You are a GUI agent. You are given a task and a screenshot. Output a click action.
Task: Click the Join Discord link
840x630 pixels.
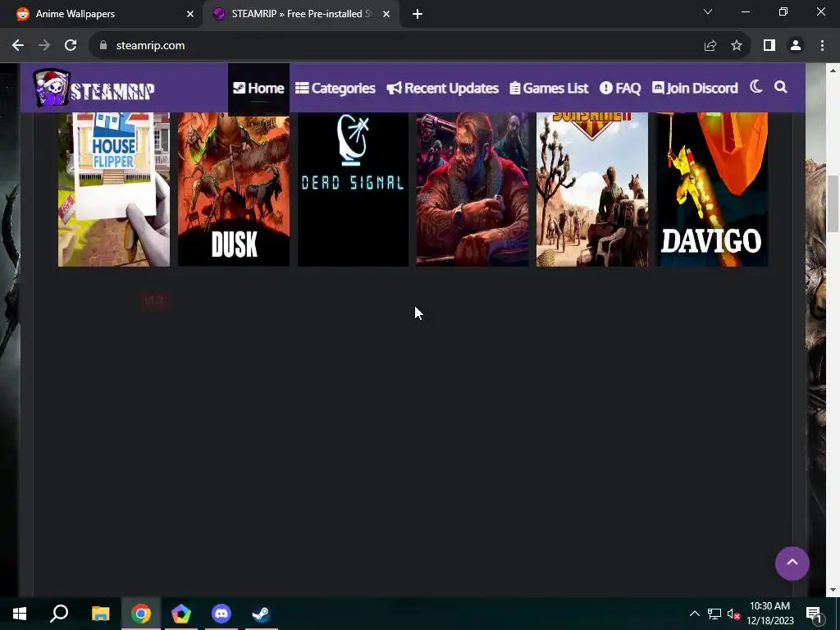pyautogui.click(x=695, y=88)
